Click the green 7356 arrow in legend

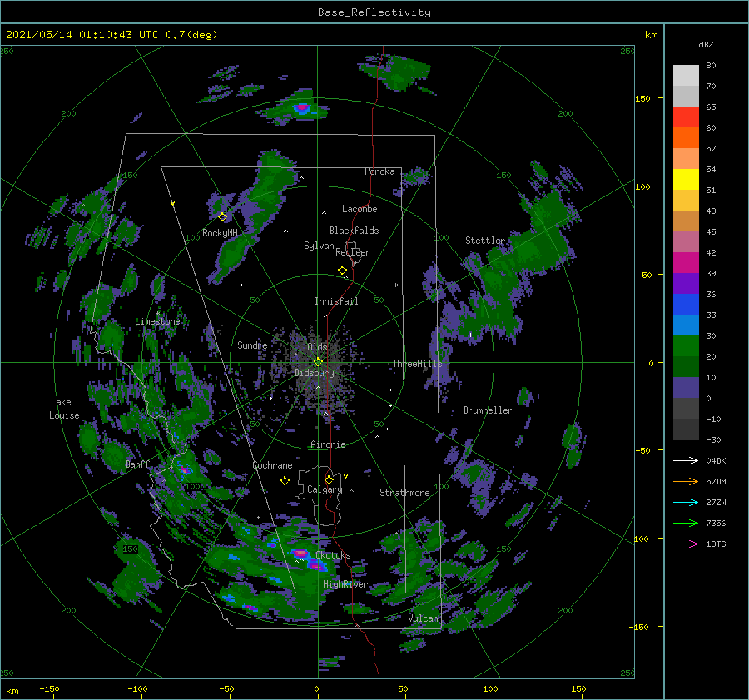pyautogui.click(x=686, y=524)
